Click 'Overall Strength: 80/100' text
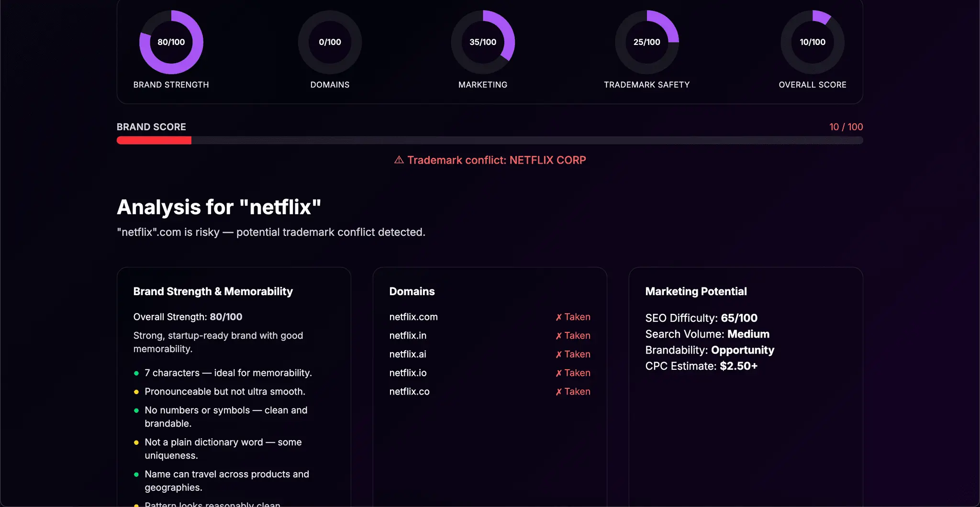Image resolution: width=980 pixels, height=507 pixels. click(x=188, y=317)
